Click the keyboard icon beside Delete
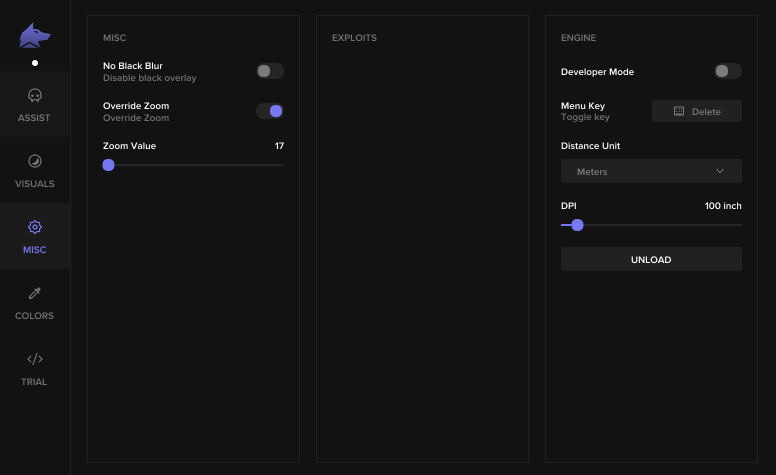Image resolution: width=776 pixels, height=475 pixels. click(x=679, y=111)
